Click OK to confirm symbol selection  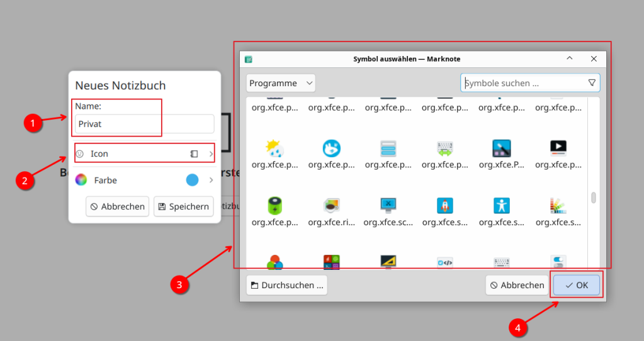[x=577, y=285]
